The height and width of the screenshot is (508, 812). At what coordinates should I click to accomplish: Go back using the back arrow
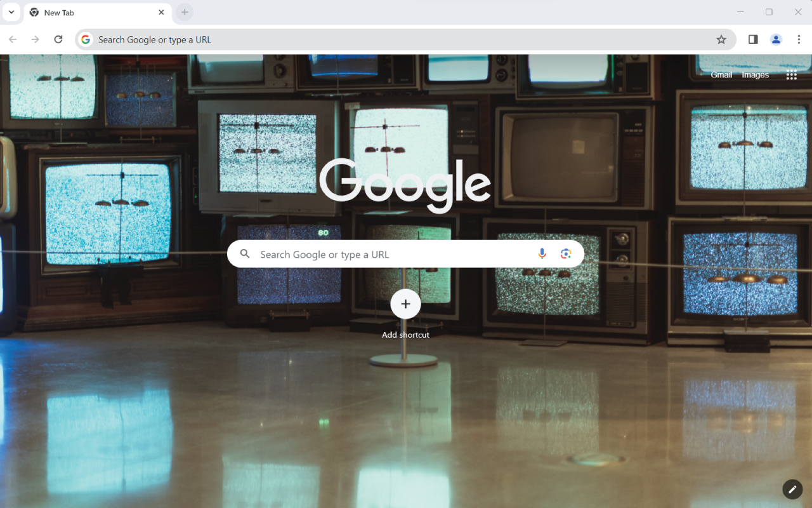tap(13, 39)
